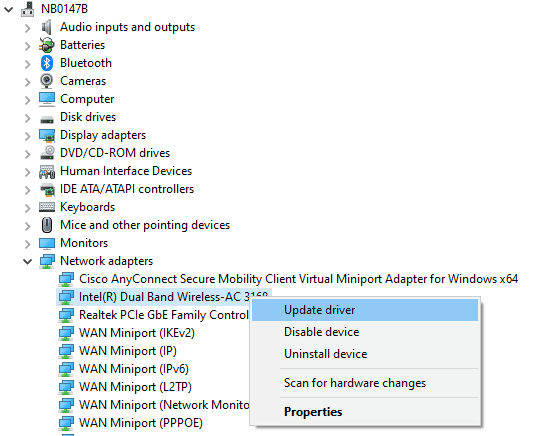The width and height of the screenshot is (555, 436).
Task: Choose Update driver from context menu
Action: 365,310
